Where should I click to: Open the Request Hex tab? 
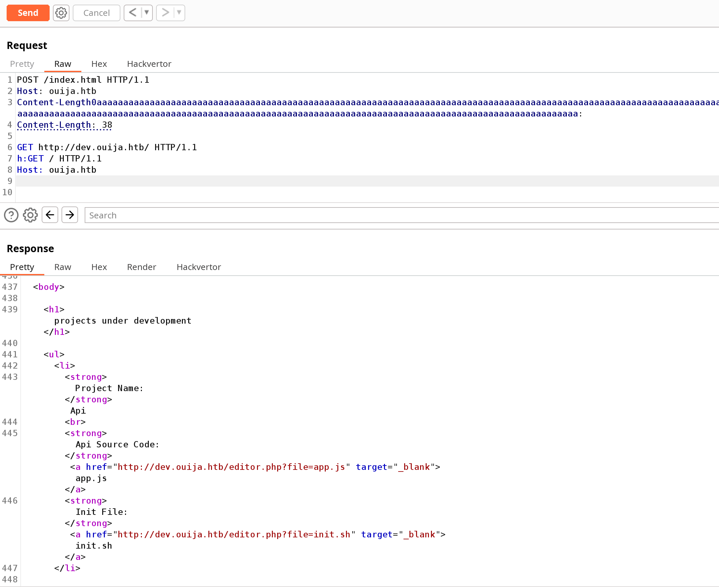pos(99,64)
